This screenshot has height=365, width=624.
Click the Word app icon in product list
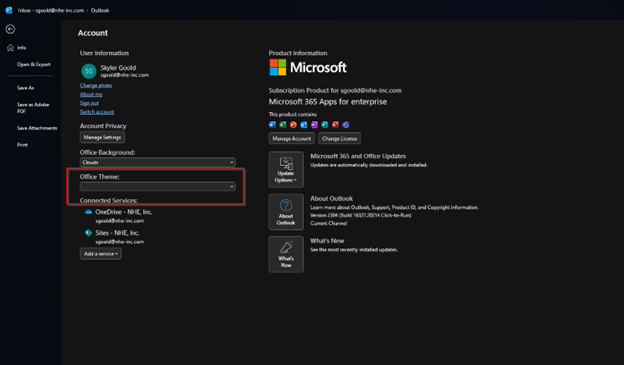[272, 125]
